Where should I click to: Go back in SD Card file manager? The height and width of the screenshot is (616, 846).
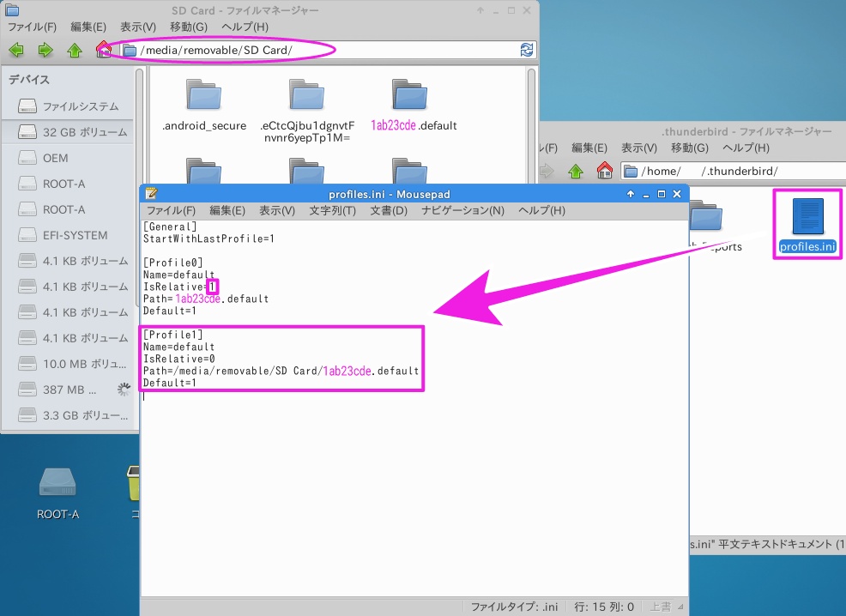[16, 50]
